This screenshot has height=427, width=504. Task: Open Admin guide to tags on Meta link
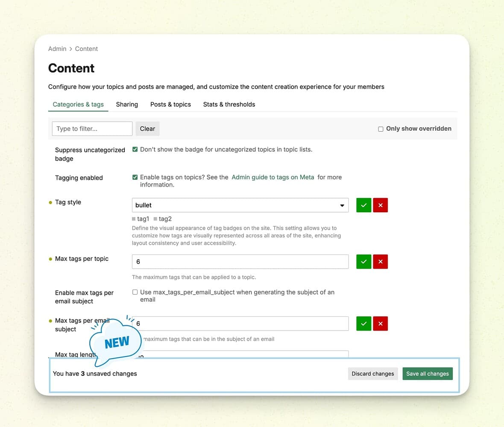pos(273,177)
